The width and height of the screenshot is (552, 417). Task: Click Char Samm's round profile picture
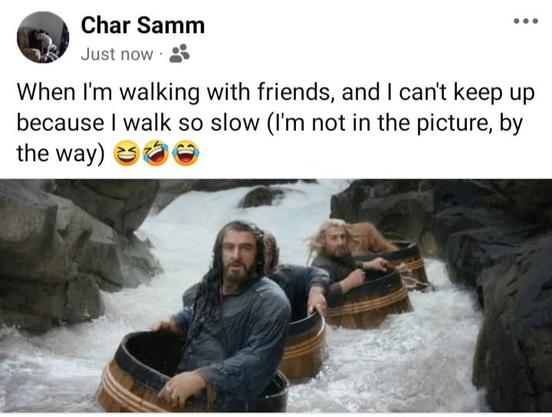pyautogui.click(x=43, y=37)
